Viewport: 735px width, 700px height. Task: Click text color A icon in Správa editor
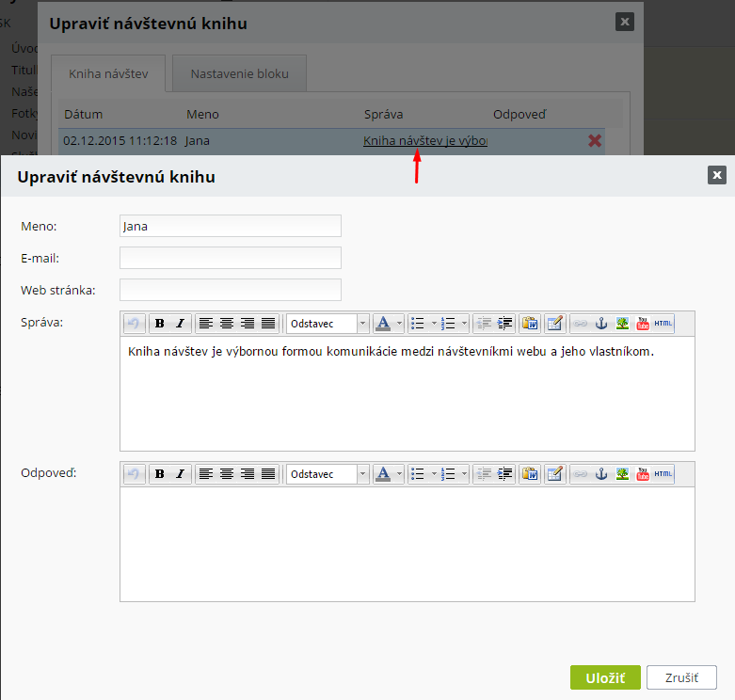pyautogui.click(x=383, y=324)
